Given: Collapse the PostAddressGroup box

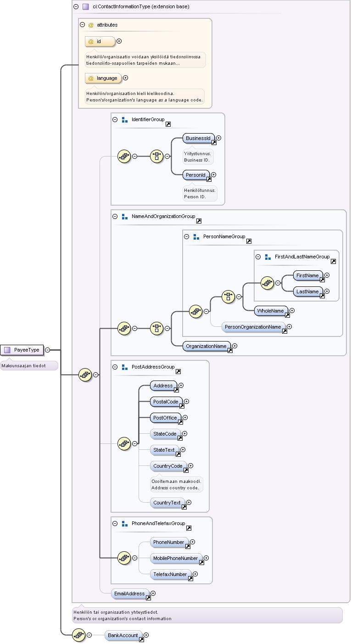Looking at the screenshot, I should click(115, 367).
